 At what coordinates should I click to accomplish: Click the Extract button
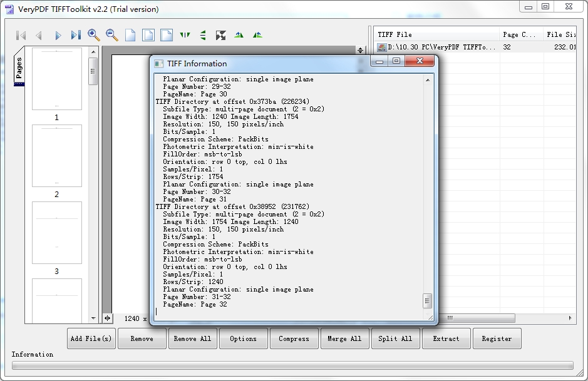[446, 338]
